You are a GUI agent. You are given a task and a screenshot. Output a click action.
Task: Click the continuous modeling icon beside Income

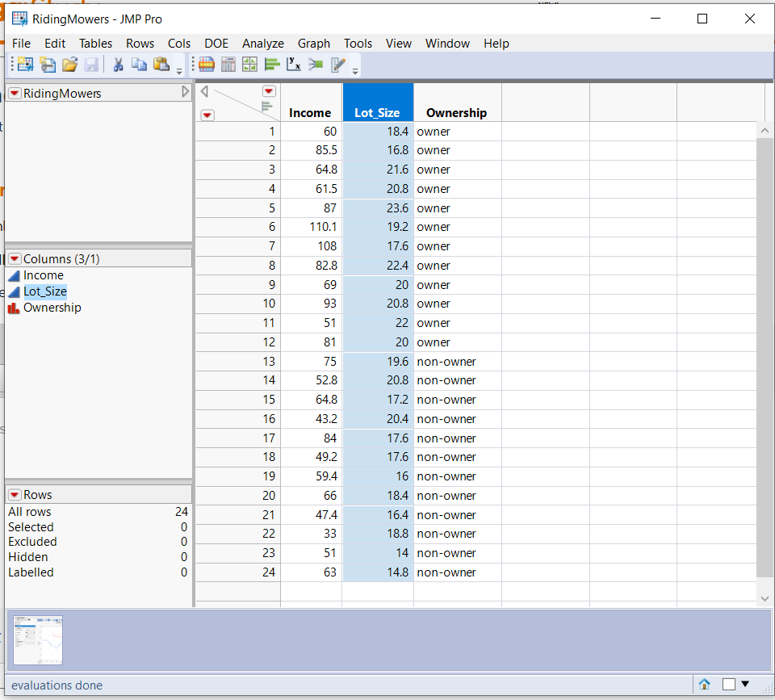click(14, 275)
